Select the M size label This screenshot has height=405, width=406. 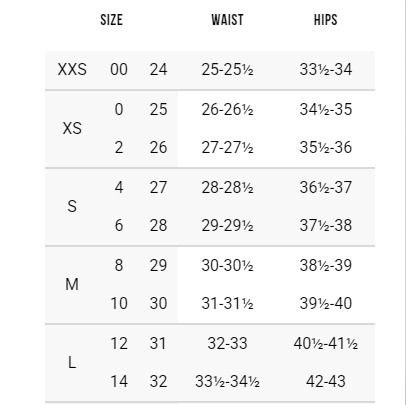[x=72, y=284]
